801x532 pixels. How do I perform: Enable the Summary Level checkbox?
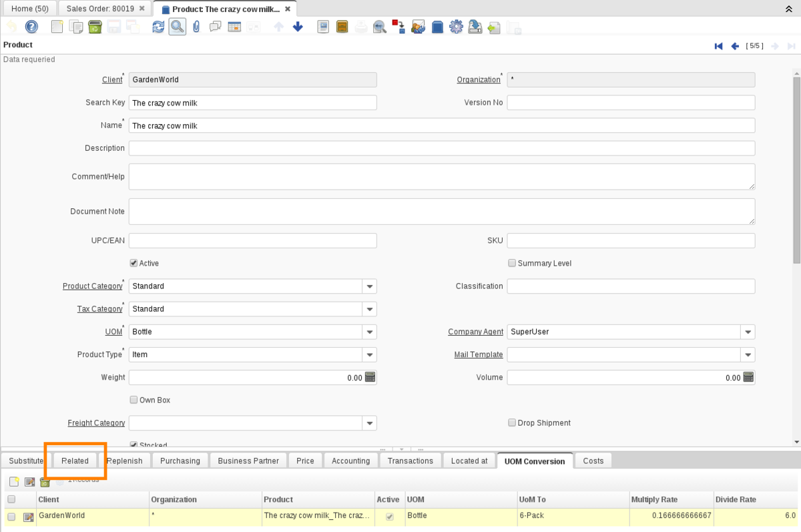[x=512, y=263]
